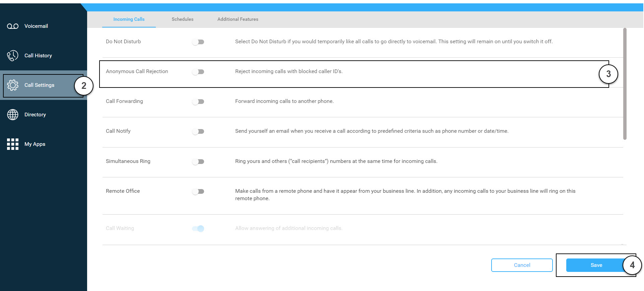644x291 pixels.
Task: Toggle the Do Not Disturb switch
Action: coord(198,42)
